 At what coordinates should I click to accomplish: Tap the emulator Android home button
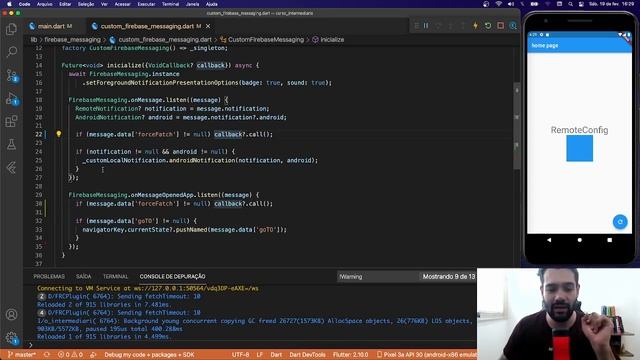pyautogui.click(x=580, y=240)
